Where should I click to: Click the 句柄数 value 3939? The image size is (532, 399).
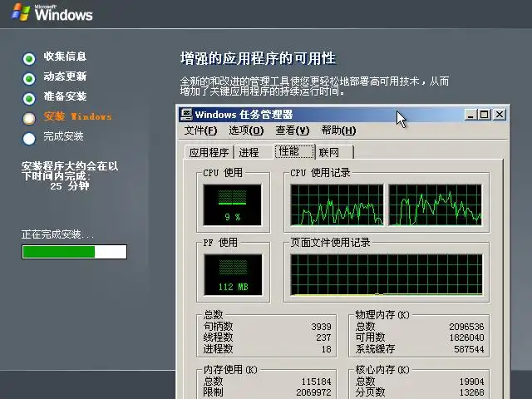click(x=321, y=327)
